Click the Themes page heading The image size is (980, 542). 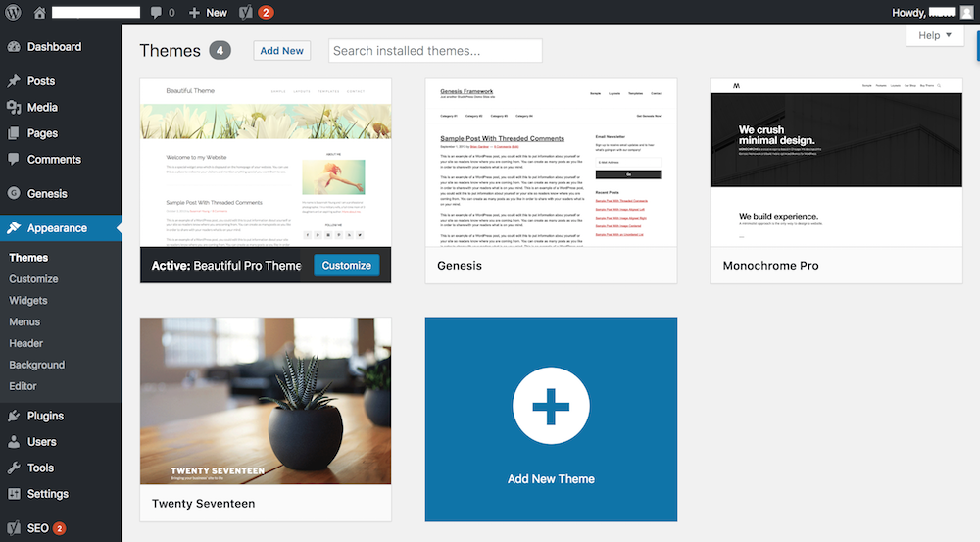pyautogui.click(x=170, y=51)
